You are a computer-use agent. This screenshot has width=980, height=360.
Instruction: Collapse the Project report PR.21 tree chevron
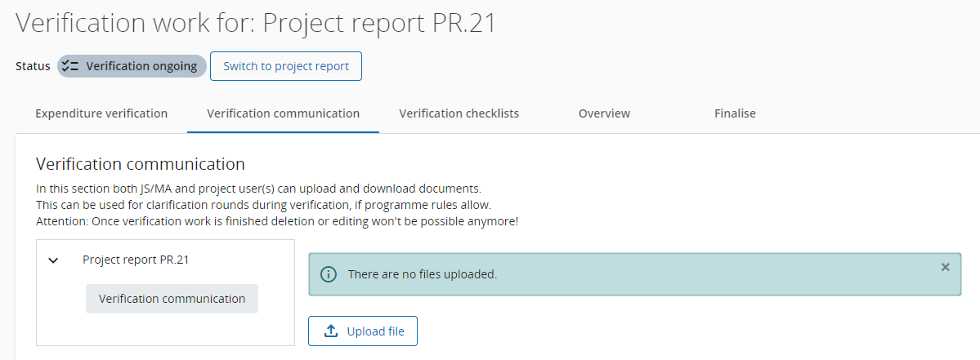point(54,260)
